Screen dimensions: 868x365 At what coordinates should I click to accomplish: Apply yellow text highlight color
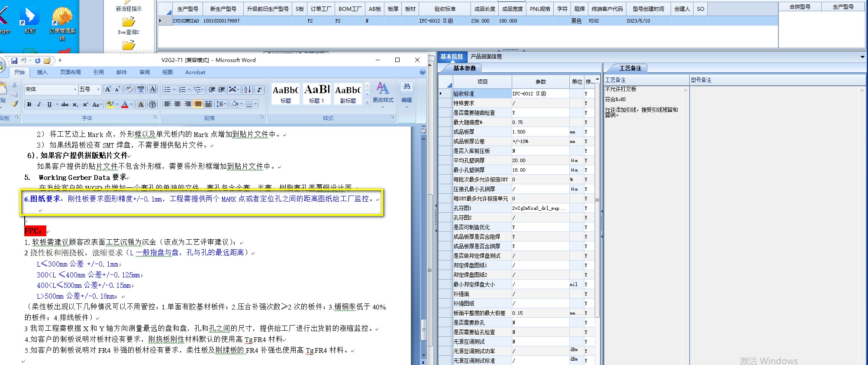(110, 104)
